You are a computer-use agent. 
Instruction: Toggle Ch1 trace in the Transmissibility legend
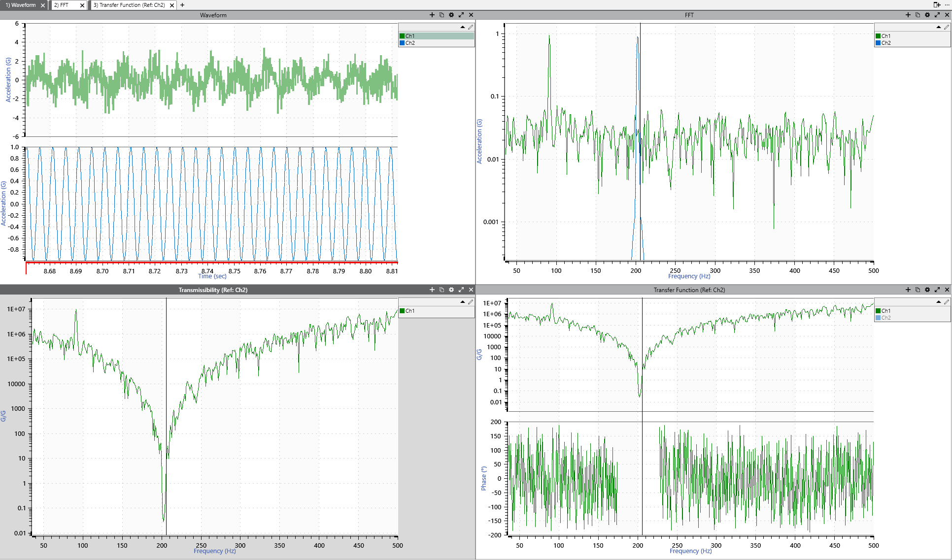[437, 311]
